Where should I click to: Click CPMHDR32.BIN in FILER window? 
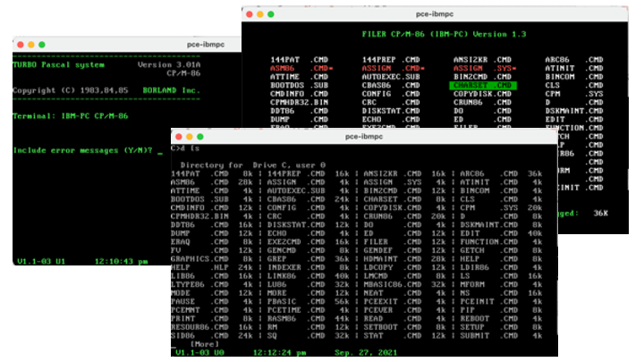299,103
